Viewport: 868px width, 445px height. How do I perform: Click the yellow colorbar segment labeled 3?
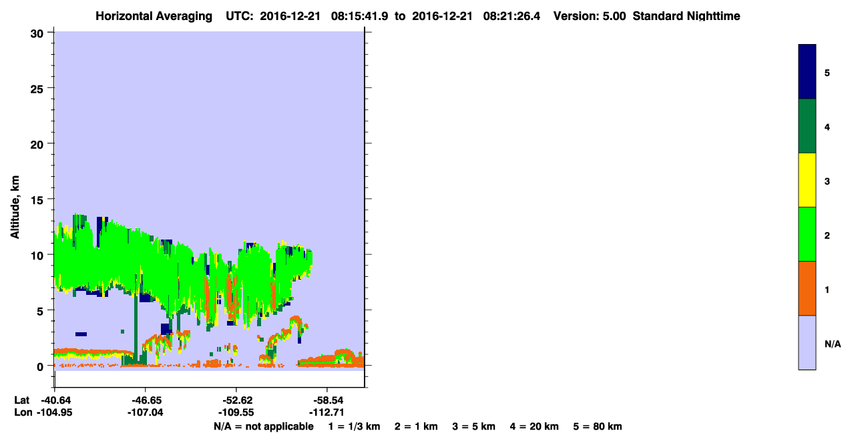807,180
